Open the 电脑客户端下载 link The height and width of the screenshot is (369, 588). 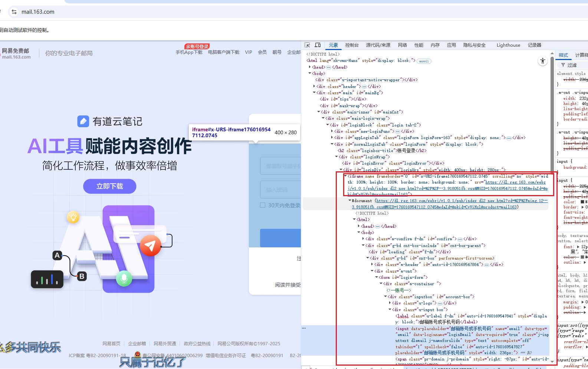224,52
